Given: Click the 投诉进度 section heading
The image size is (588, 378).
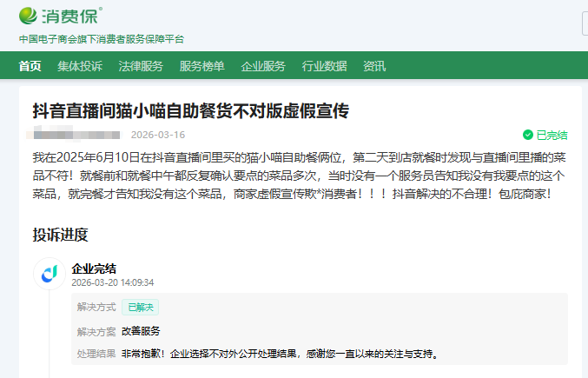Looking at the screenshot, I should (60, 235).
